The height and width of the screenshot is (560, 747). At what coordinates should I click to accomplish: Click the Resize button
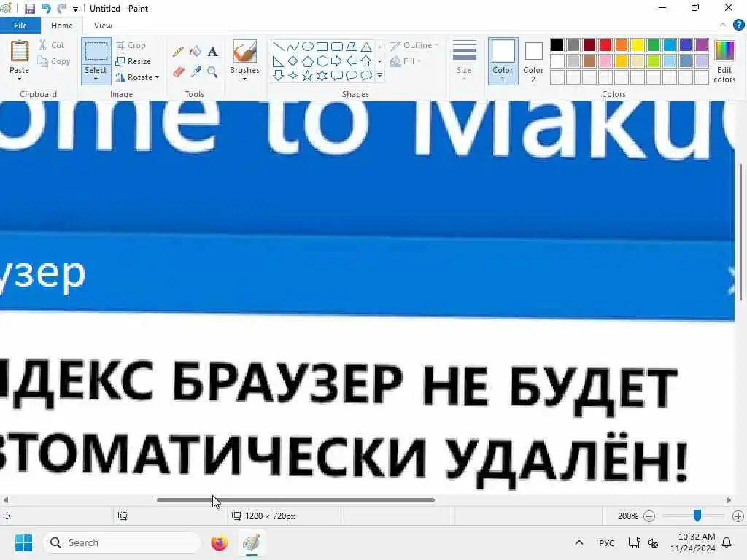tap(133, 61)
